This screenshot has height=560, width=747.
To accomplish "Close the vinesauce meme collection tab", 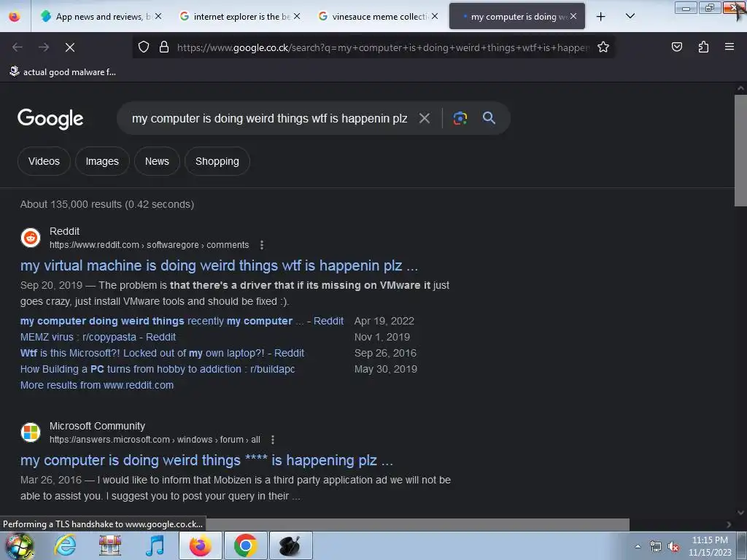I will click(435, 16).
